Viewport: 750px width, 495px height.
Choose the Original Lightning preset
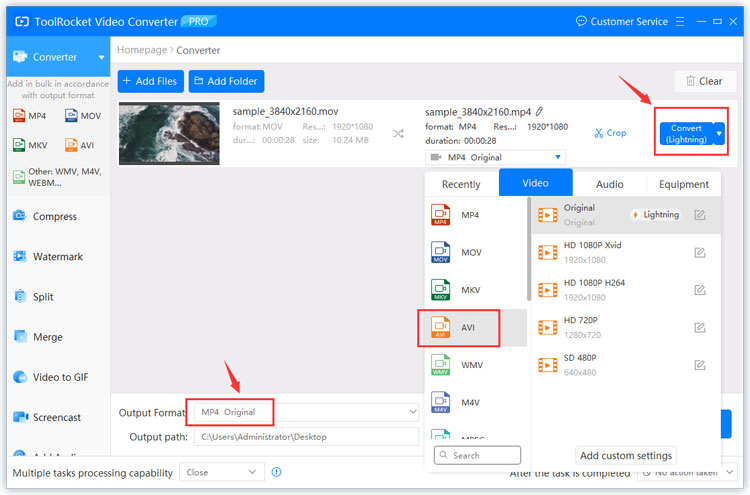click(626, 215)
